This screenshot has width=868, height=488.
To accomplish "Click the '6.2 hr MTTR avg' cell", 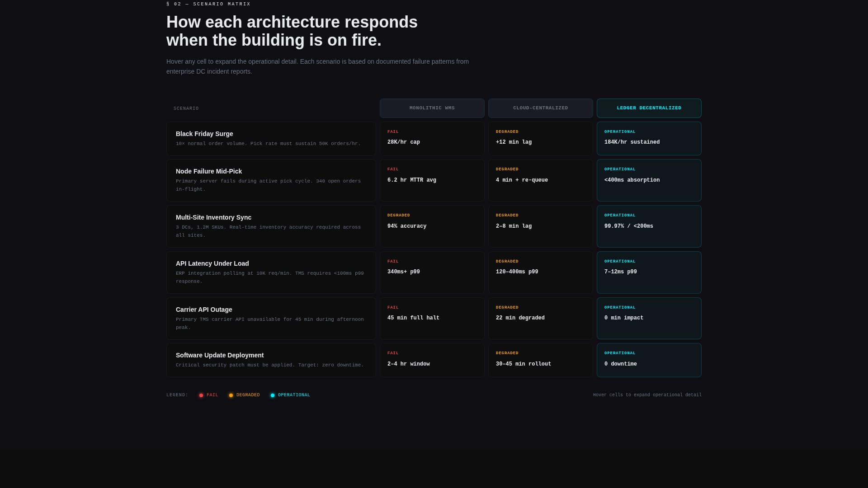I will click(432, 180).
